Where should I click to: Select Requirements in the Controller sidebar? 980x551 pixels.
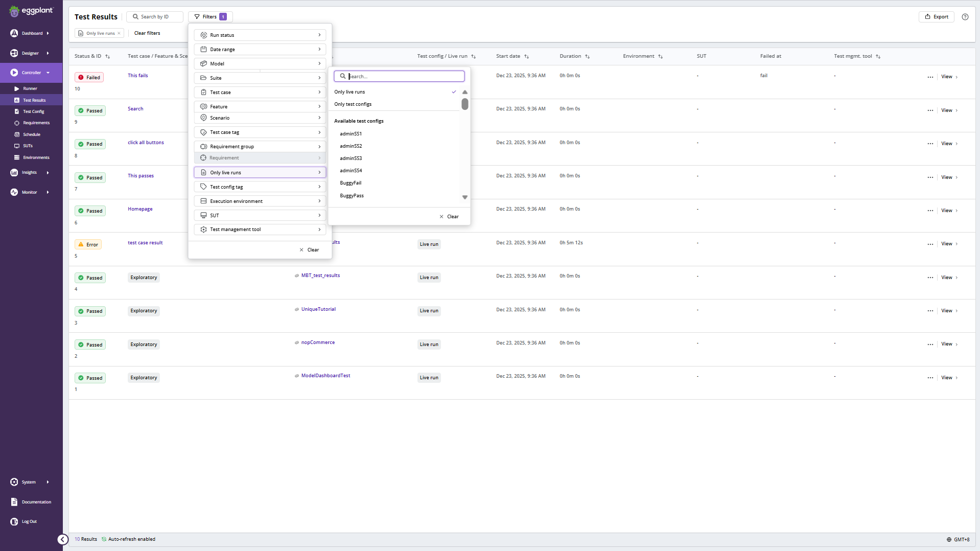pyautogui.click(x=36, y=123)
